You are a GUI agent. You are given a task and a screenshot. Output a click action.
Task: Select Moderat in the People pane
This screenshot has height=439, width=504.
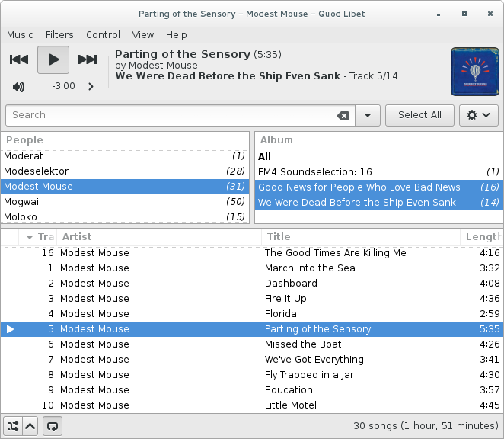125,156
